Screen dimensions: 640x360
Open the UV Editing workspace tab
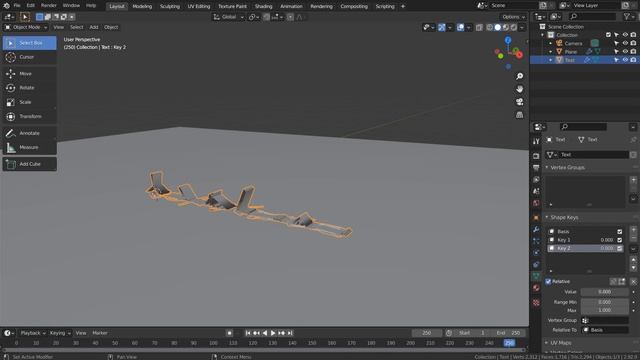199,6
